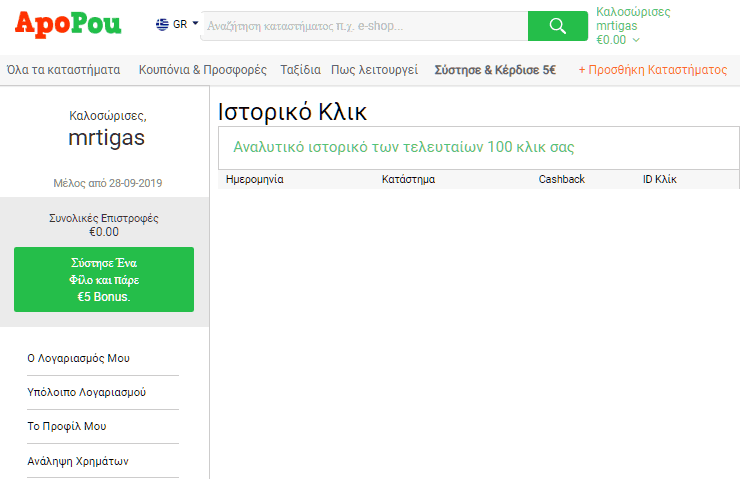The image size is (740, 479).
Task: Click the store search input field
Action: 364,26
